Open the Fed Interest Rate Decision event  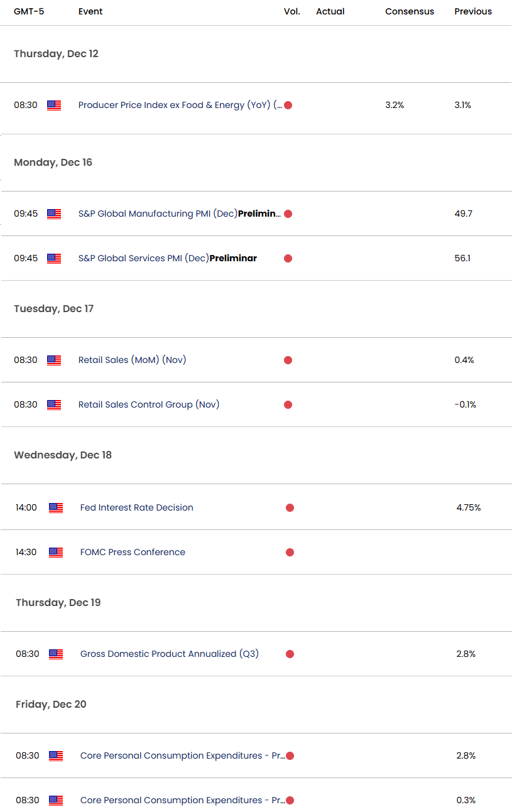pos(136,507)
